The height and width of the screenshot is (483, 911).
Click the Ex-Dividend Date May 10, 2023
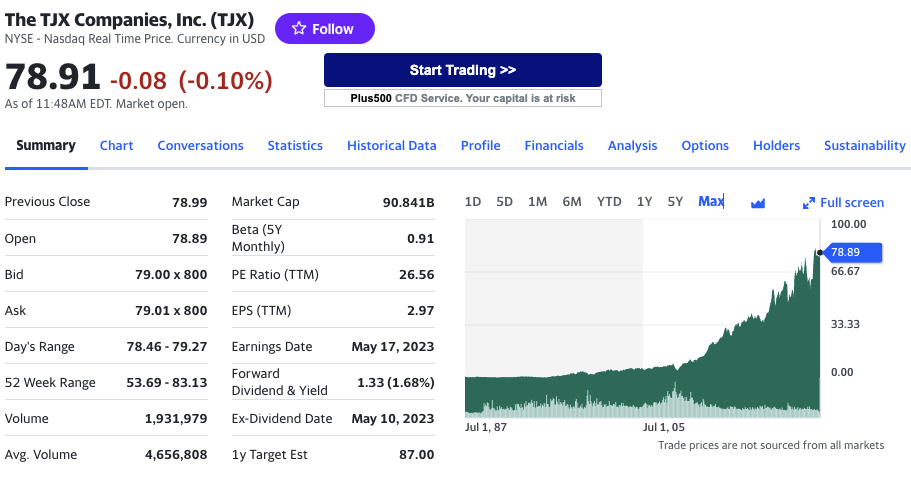pos(393,418)
